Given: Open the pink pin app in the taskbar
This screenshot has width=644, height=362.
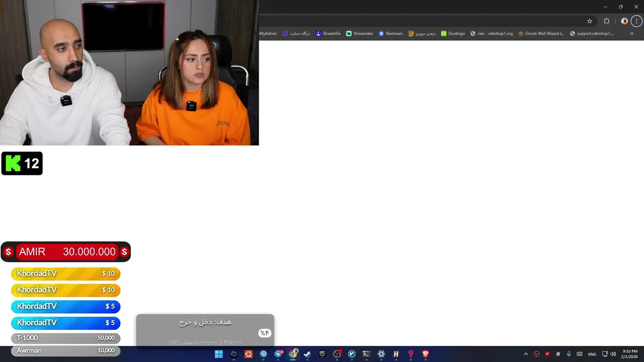Looking at the screenshot, I should click(x=411, y=354).
